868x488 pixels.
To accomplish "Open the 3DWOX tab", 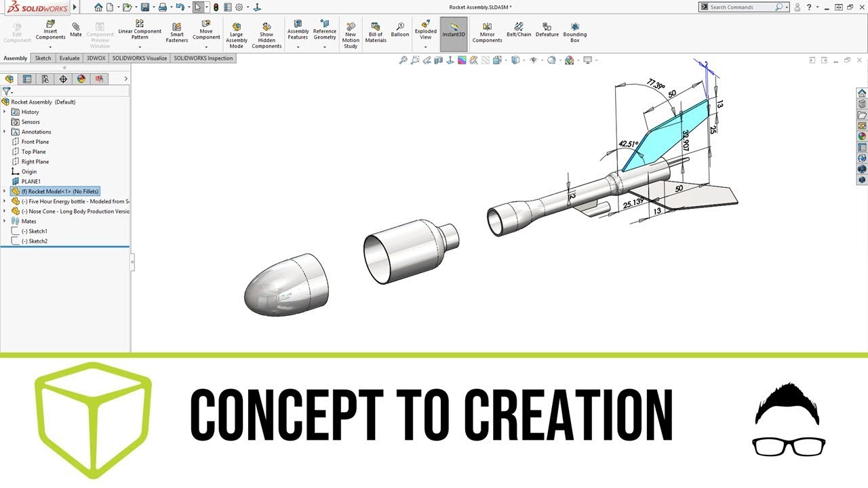I will coord(96,58).
